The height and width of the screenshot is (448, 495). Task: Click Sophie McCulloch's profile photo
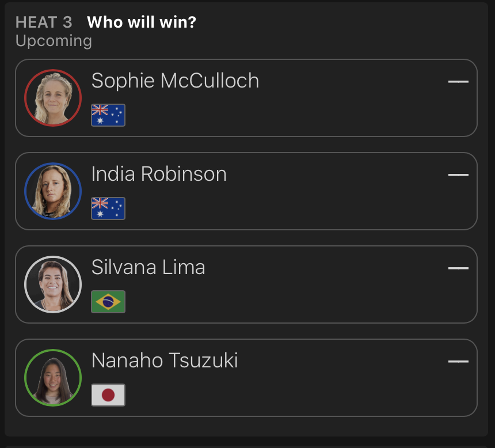[x=53, y=98]
